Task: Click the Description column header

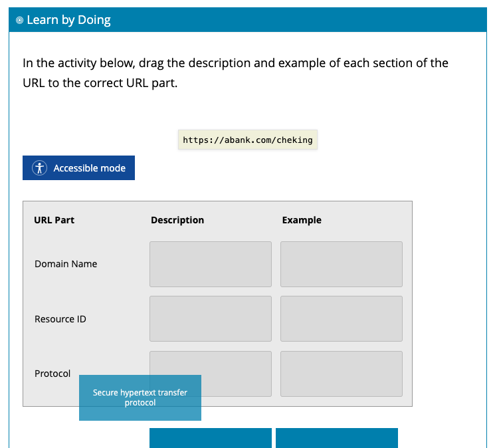Action: tap(177, 220)
